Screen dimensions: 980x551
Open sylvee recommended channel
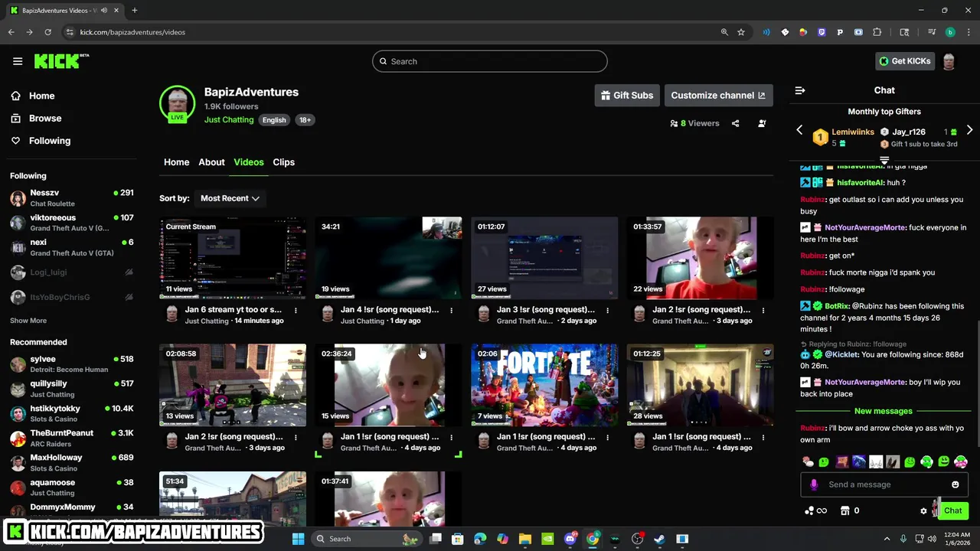[71, 364]
